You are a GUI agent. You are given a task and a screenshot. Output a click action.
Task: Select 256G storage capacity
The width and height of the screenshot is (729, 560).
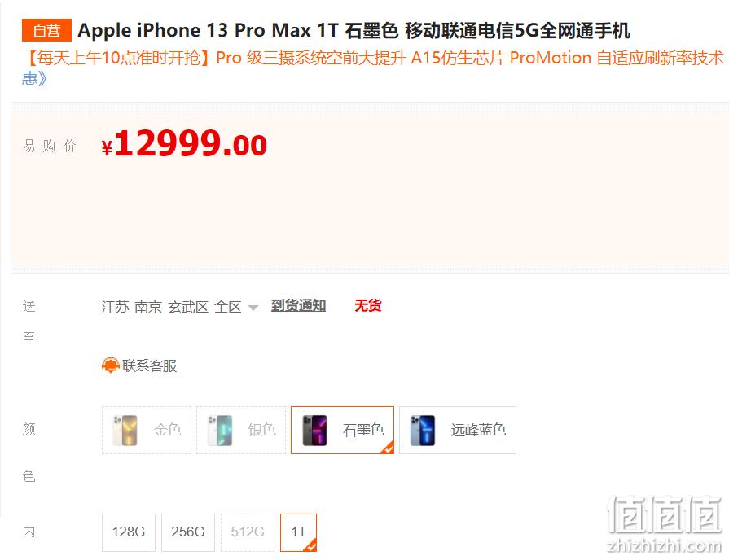pyautogui.click(x=188, y=532)
